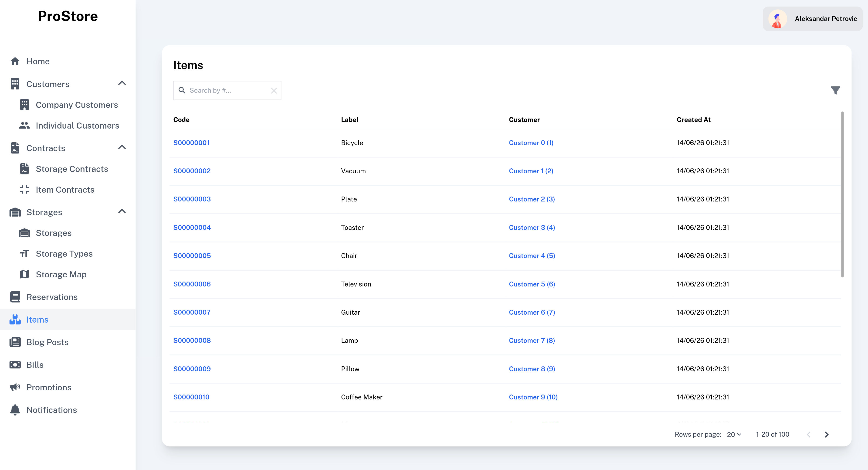Go to Blog Posts
Image resolution: width=868 pixels, height=470 pixels.
(x=68, y=342)
